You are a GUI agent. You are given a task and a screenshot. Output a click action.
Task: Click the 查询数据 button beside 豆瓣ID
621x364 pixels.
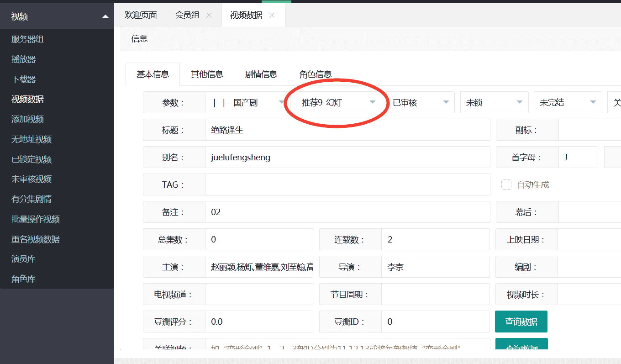tap(521, 322)
